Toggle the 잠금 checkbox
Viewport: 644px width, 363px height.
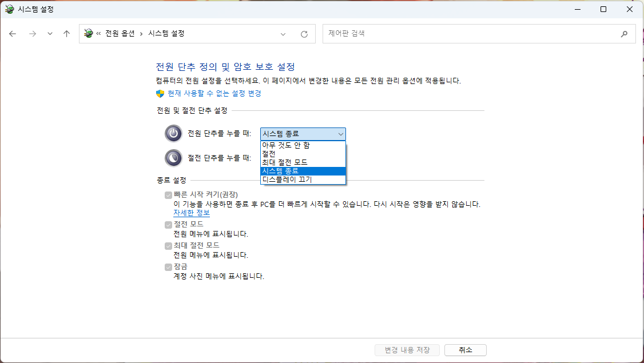coord(168,267)
